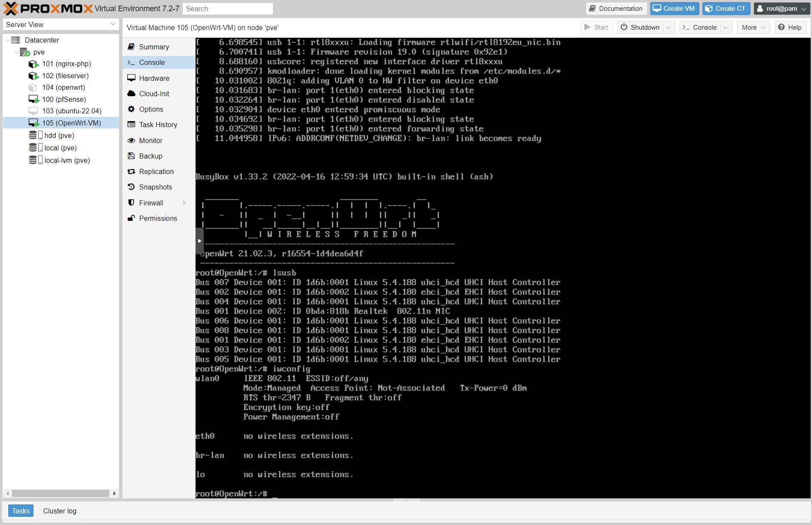Open Monitor using the eye icon
The image size is (812, 525).
[131, 140]
